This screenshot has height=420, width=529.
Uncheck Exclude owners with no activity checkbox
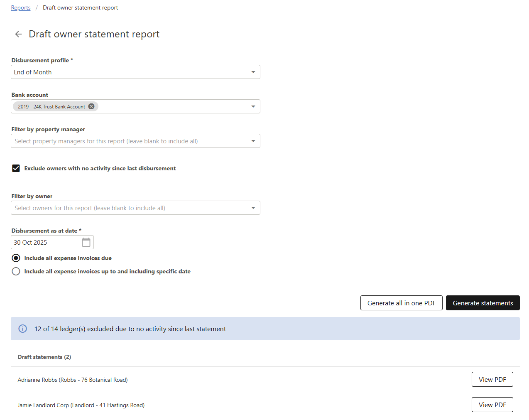pyautogui.click(x=16, y=168)
